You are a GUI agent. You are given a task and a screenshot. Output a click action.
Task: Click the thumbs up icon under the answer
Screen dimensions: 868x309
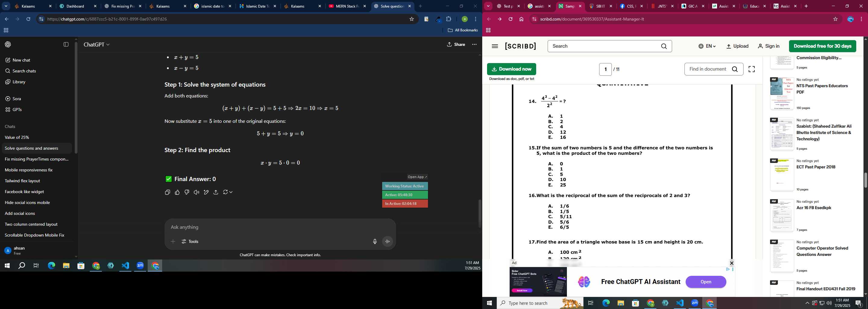[177, 192]
